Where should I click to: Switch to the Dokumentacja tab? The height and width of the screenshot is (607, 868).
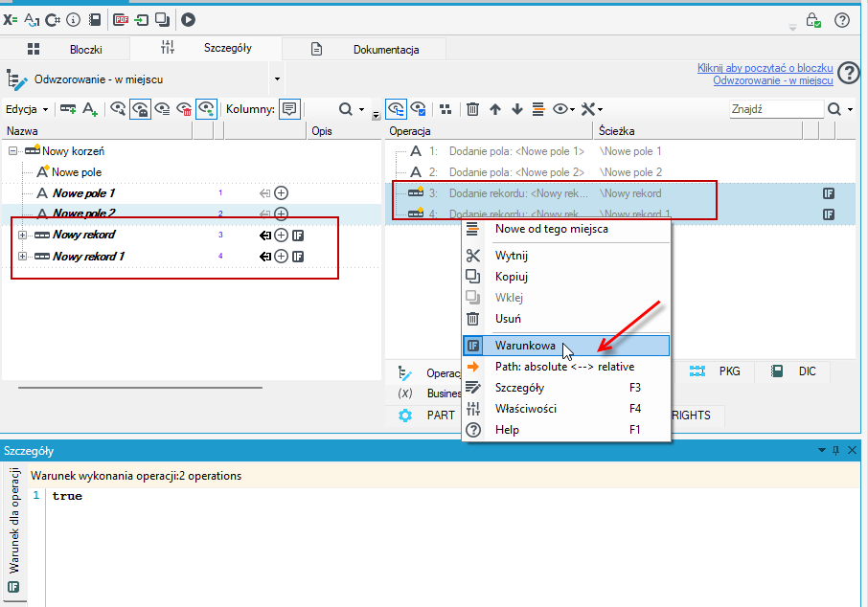point(365,49)
